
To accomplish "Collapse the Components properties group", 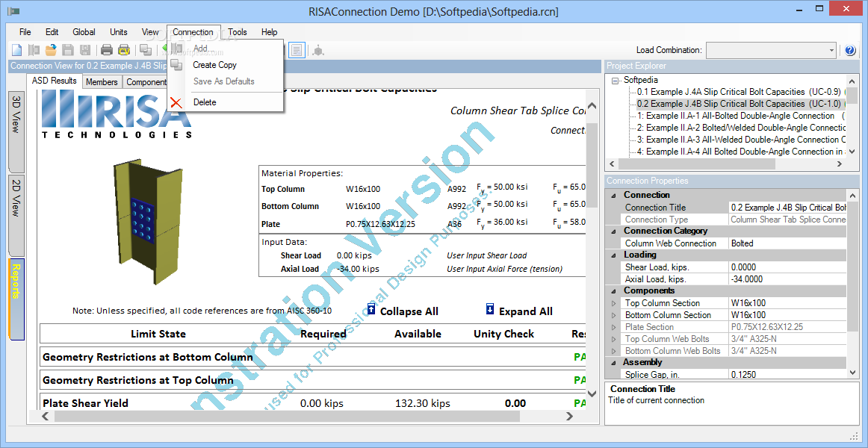I will (613, 291).
